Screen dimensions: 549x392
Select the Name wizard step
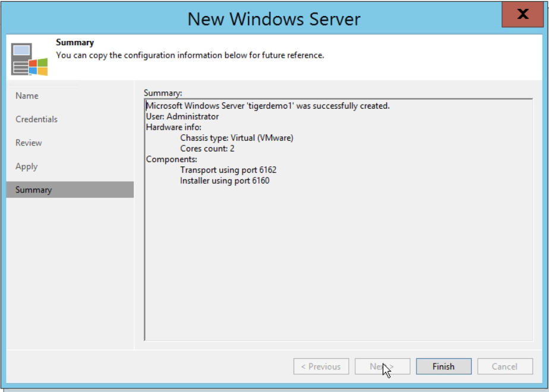27,96
